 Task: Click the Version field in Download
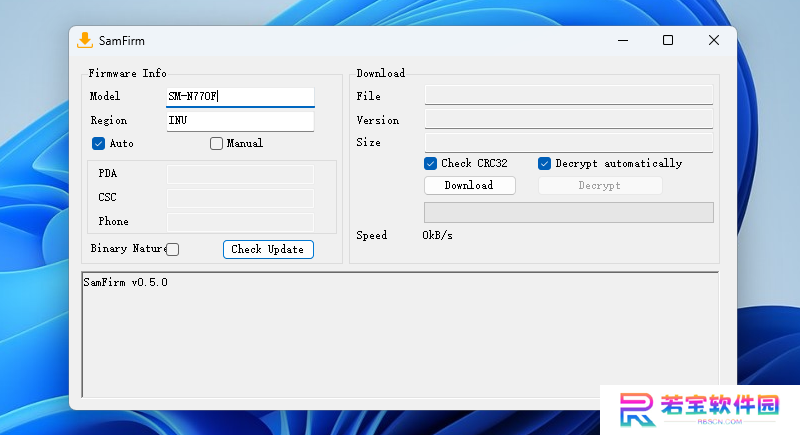(569, 119)
